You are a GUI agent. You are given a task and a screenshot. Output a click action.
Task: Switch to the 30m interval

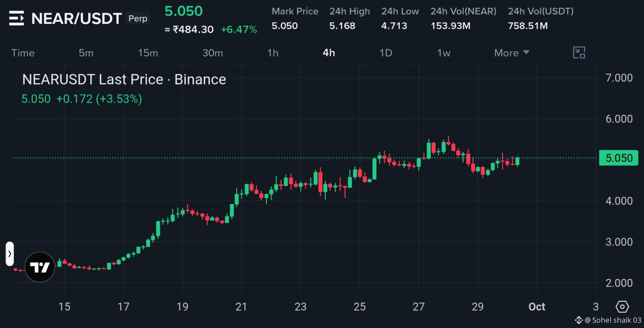[213, 53]
